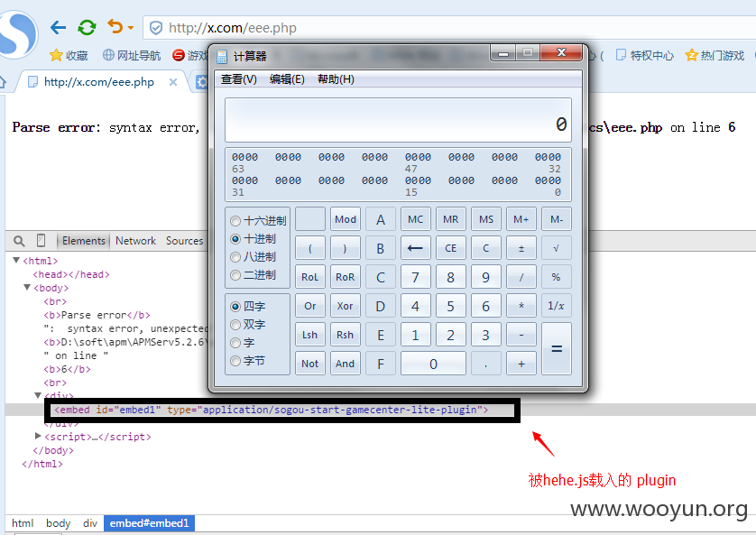
Task: Open dropdown arrow next to undo icon
Action: [131, 28]
